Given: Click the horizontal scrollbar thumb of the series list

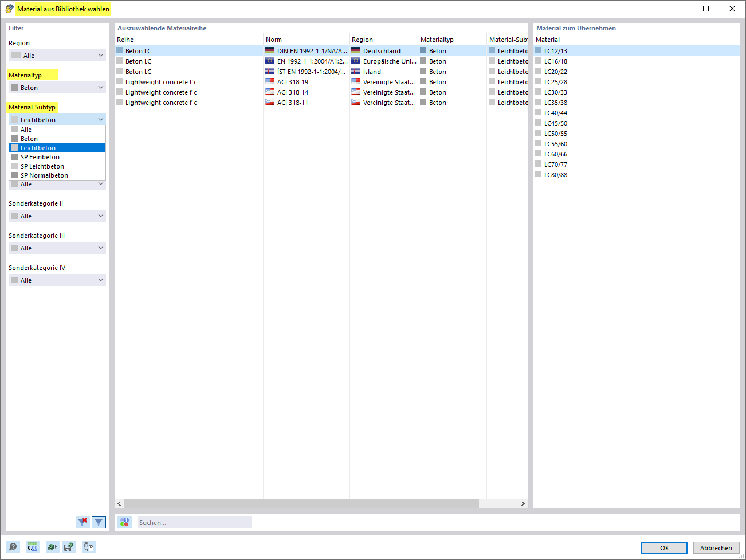Looking at the screenshot, I should pyautogui.click(x=301, y=503).
